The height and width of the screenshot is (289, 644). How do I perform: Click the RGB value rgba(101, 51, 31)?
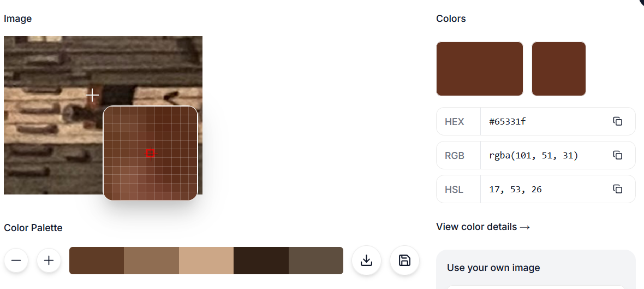[533, 156]
